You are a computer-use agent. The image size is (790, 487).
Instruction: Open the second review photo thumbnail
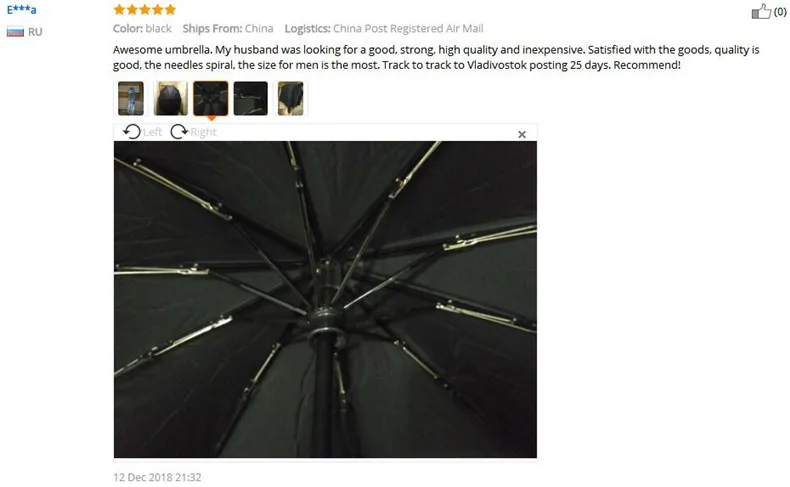pos(171,98)
